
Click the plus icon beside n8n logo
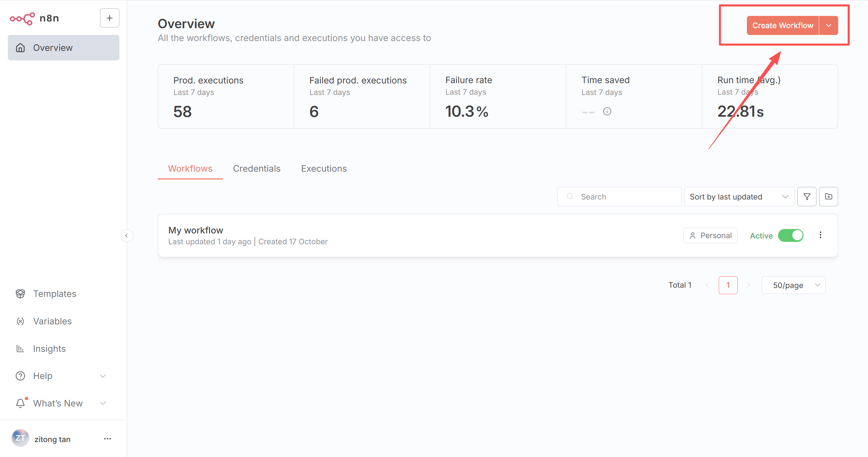tap(109, 18)
